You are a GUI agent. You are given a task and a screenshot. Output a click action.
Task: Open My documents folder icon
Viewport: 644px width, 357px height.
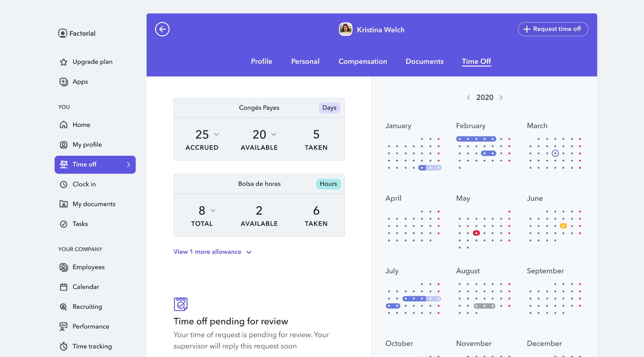point(64,204)
